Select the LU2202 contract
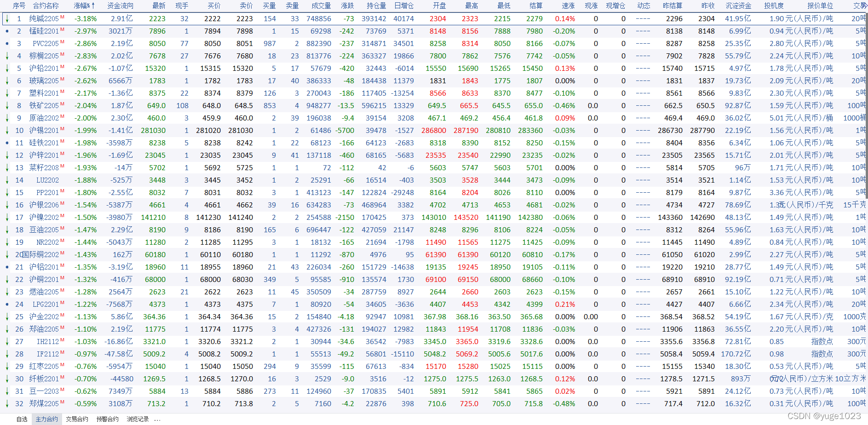Image resolution: width=868 pixels, height=425 pixels. pos(48,180)
